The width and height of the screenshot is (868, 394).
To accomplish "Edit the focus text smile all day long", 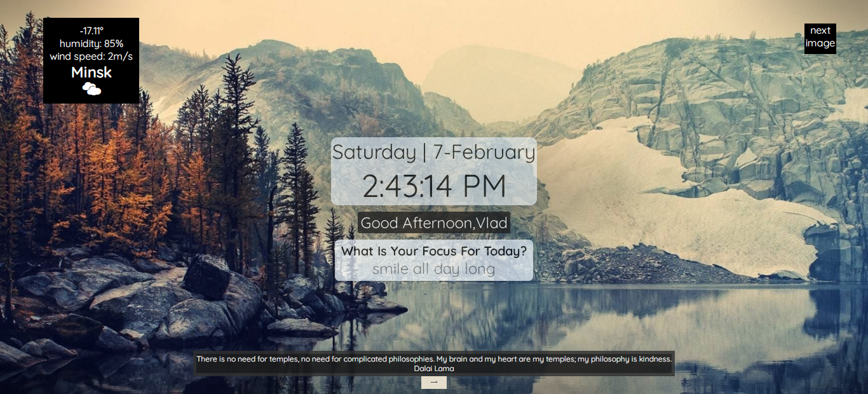I will tap(433, 269).
